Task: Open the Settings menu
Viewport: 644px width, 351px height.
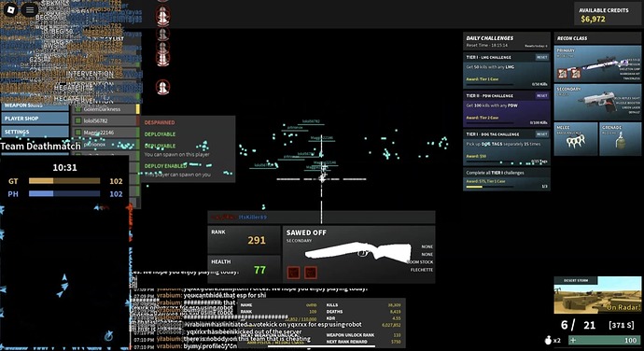Action: pos(35,132)
